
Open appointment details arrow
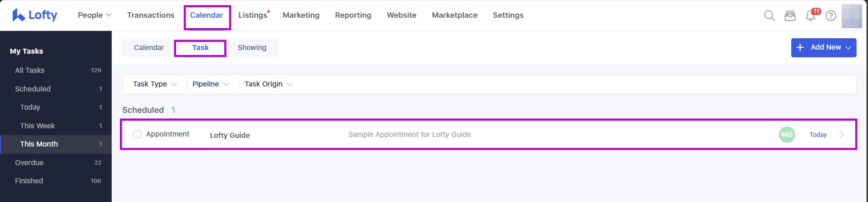pyautogui.click(x=841, y=135)
